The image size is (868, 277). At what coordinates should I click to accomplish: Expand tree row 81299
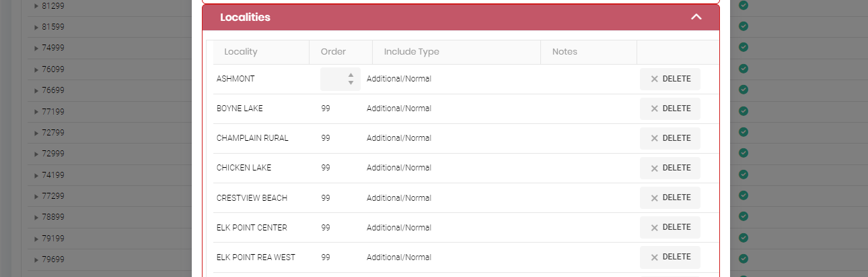[36, 6]
